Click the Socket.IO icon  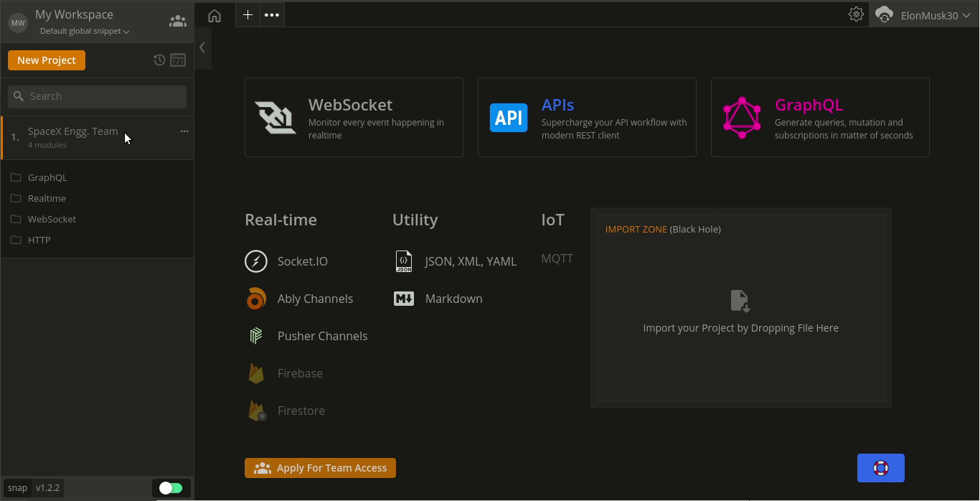pyautogui.click(x=256, y=261)
